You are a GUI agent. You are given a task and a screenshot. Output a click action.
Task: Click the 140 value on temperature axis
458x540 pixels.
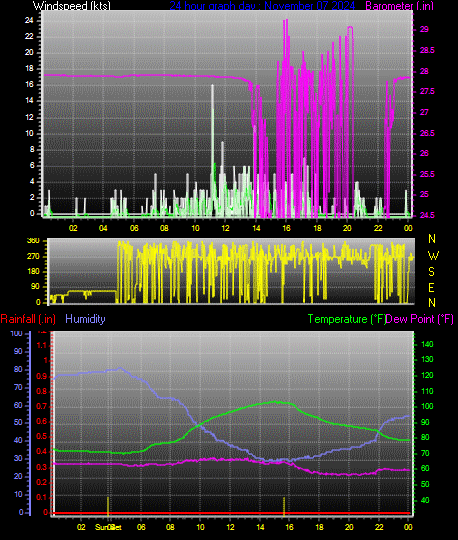click(x=427, y=344)
